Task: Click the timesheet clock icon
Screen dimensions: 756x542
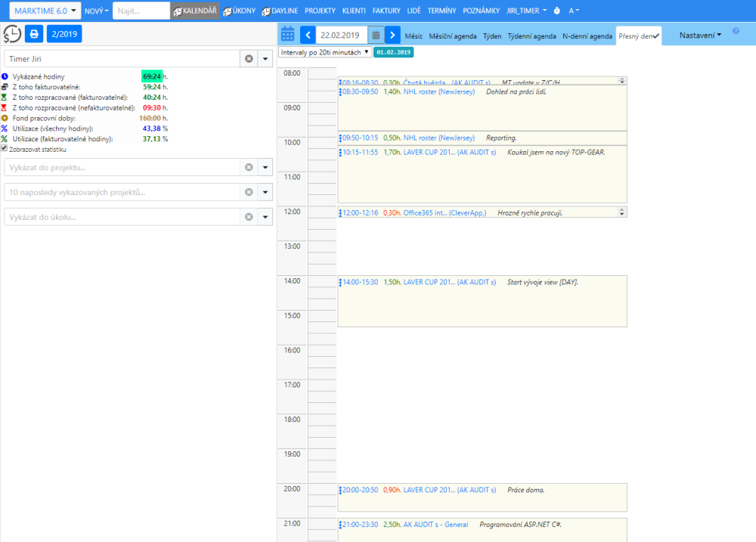Action: click(x=12, y=34)
